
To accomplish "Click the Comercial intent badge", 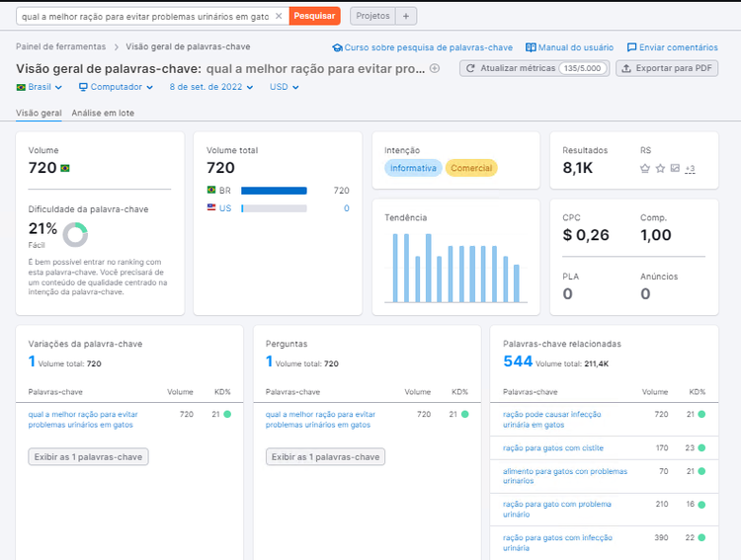I will point(471,168).
